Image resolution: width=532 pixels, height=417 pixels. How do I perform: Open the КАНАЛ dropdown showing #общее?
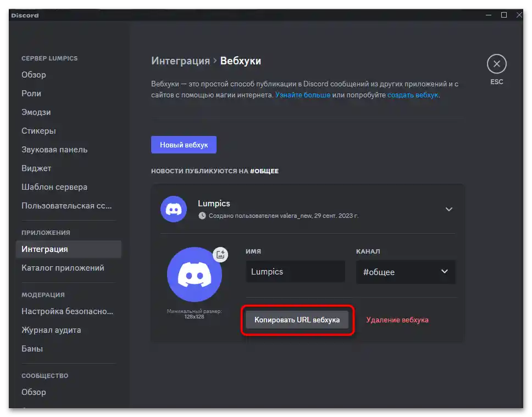click(406, 272)
